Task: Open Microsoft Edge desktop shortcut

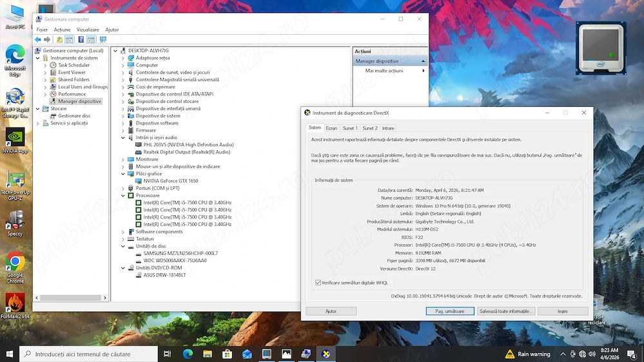Action: click(x=15, y=61)
